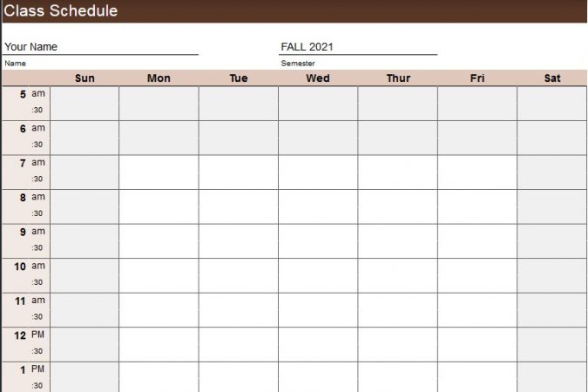This screenshot has height=392, width=588.
Task: Click the Saturday 11 am cell
Action: (552, 301)
